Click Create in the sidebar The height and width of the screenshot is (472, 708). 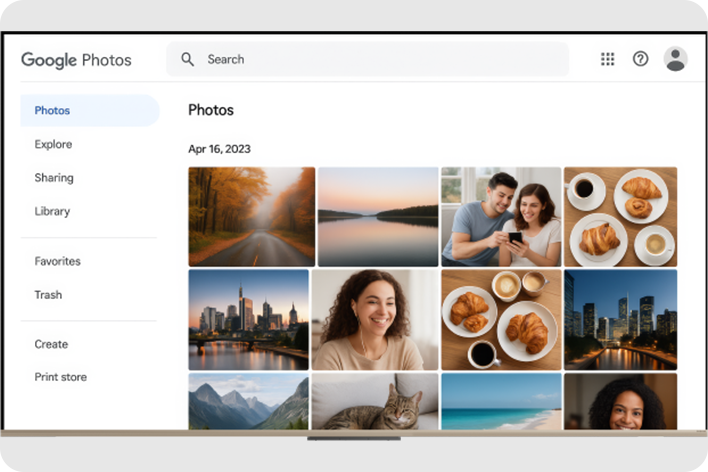(51, 344)
